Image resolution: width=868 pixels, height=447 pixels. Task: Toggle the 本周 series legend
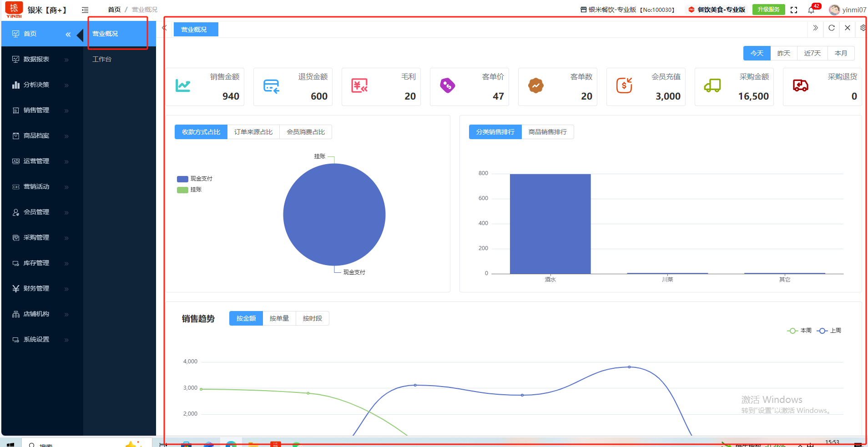799,331
